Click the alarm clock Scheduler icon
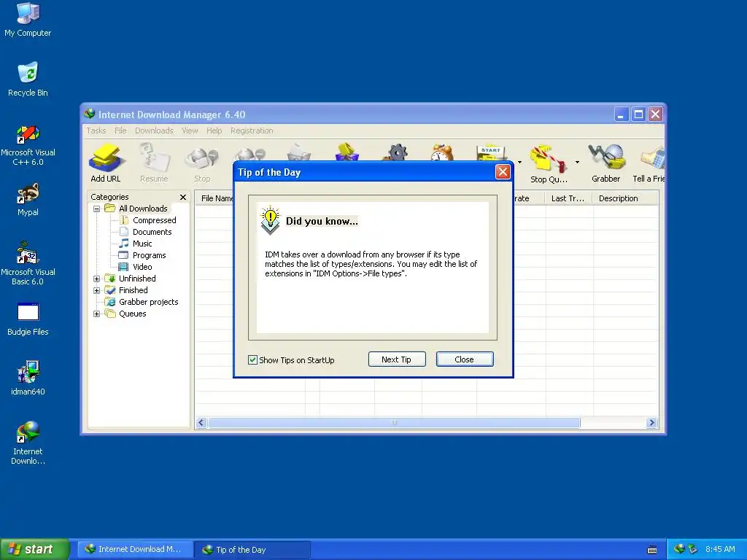 443,152
